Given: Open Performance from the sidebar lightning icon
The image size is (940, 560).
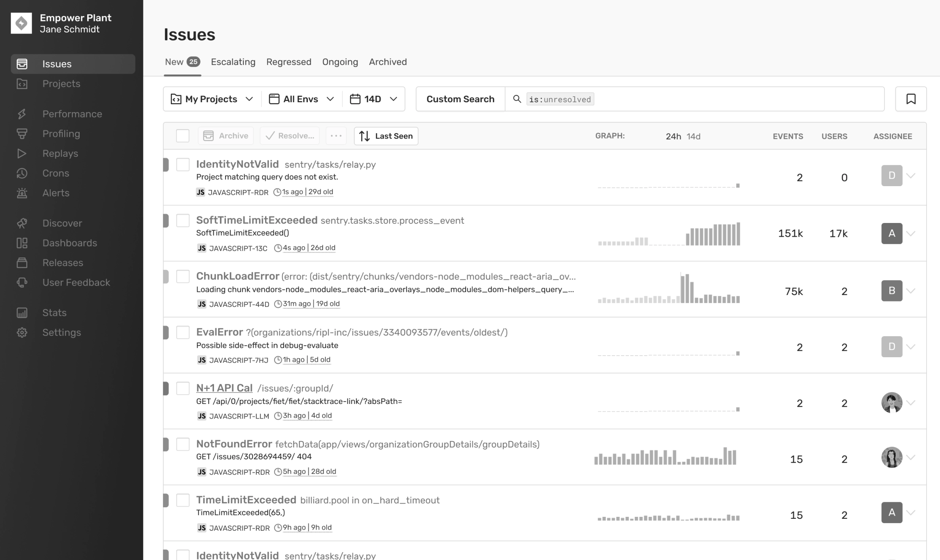Looking at the screenshot, I should click(x=22, y=114).
